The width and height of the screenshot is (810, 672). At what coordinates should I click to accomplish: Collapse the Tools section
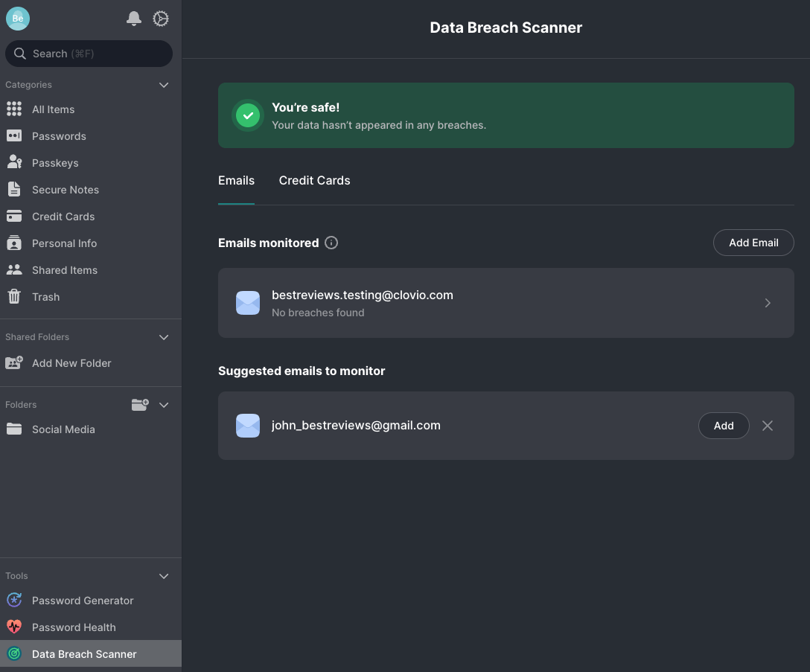tap(164, 575)
